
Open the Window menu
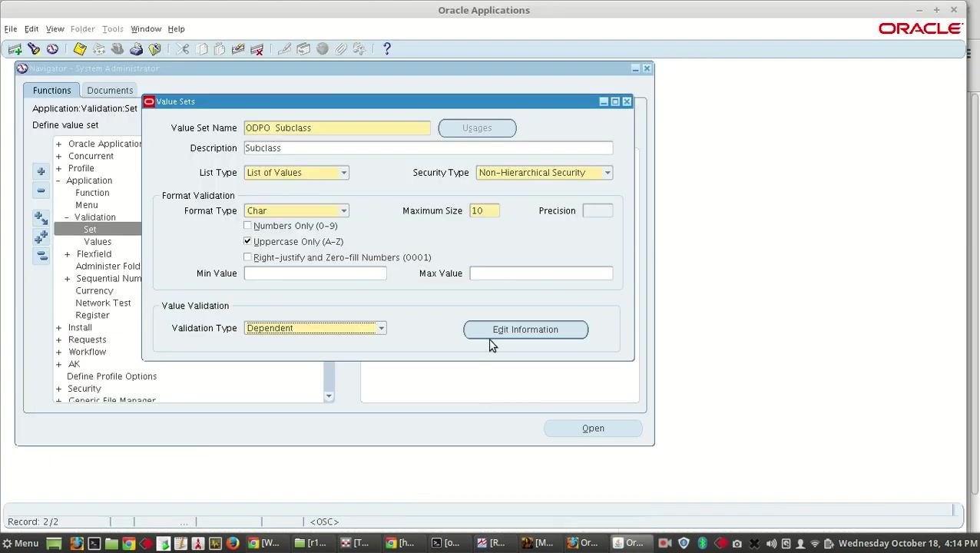coord(146,29)
